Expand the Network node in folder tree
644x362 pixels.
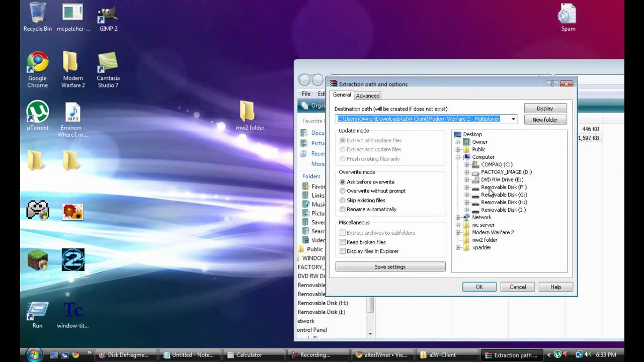click(458, 217)
